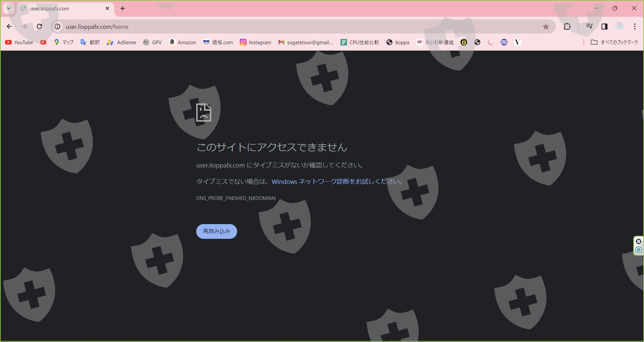Image resolution: width=644 pixels, height=342 pixels.
Task: Open the V letter icon bookmark
Action: pos(518,42)
